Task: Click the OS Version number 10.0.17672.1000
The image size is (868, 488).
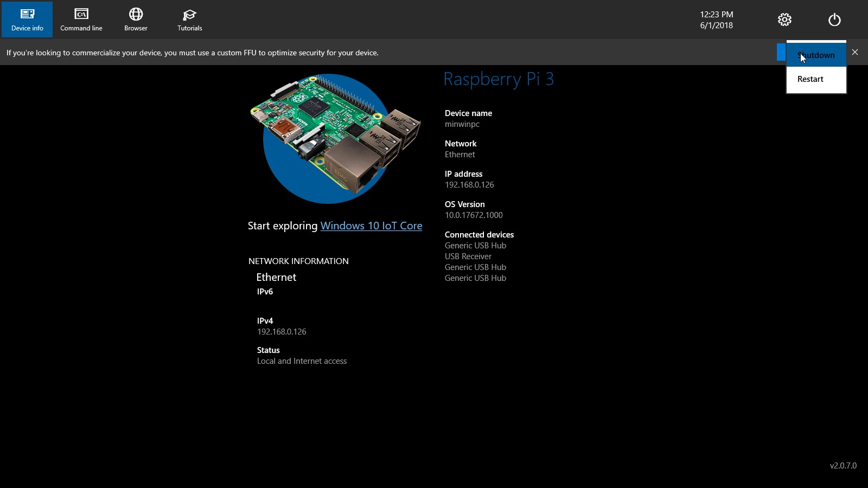Action: (x=474, y=215)
